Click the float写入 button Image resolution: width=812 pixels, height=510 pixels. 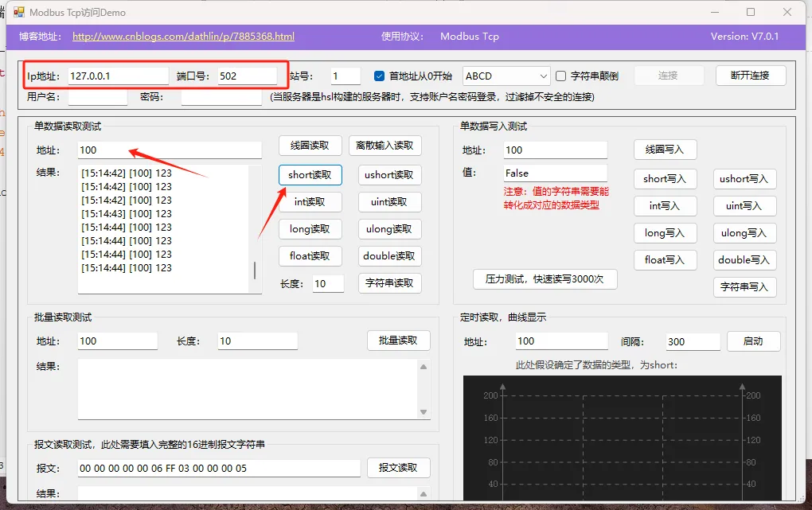[665, 260]
